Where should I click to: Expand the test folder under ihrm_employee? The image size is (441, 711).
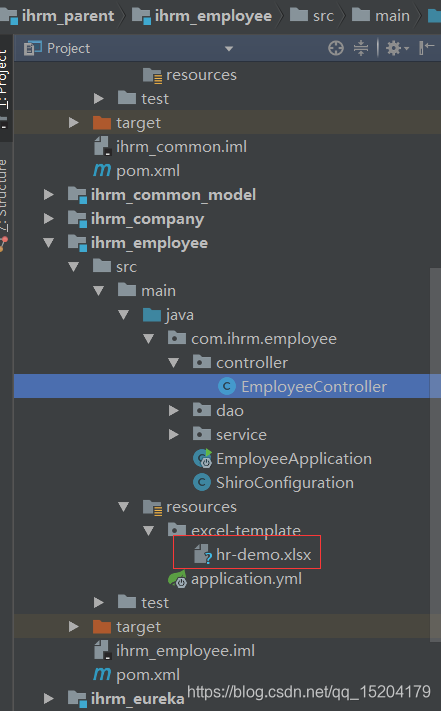[x=98, y=603]
